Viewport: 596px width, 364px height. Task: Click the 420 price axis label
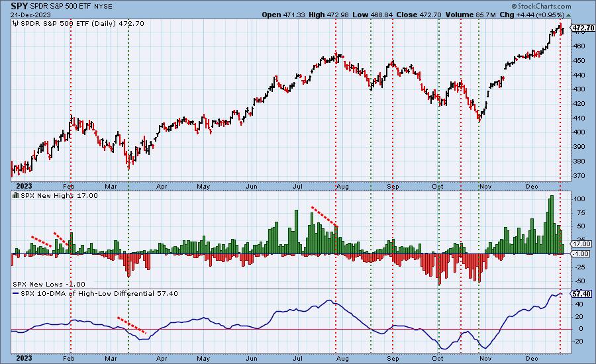(579, 104)
